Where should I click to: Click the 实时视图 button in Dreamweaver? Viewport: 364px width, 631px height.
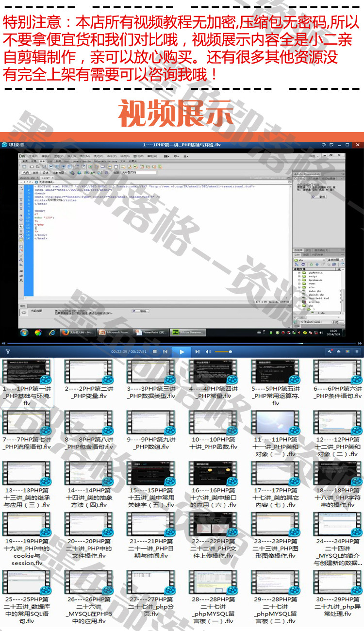58,172
